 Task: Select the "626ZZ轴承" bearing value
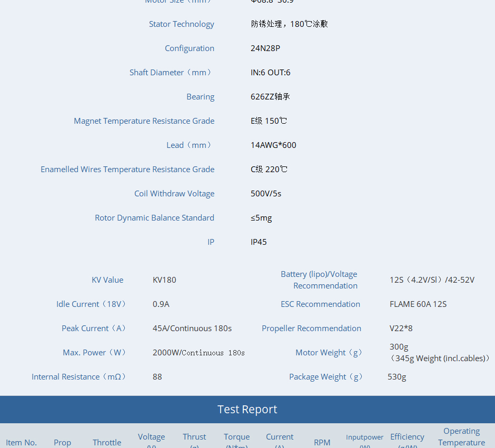click(270, 97)
